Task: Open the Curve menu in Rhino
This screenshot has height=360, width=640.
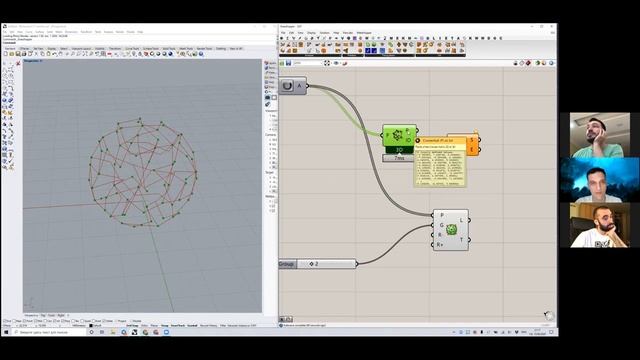Action: pos(29,32)
